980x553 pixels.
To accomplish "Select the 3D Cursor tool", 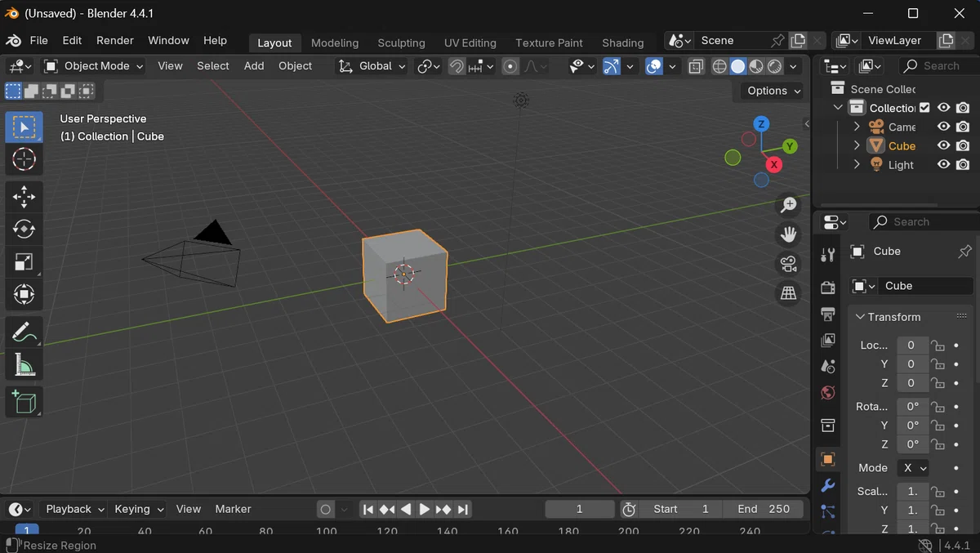I will click(x=24, y=159).
